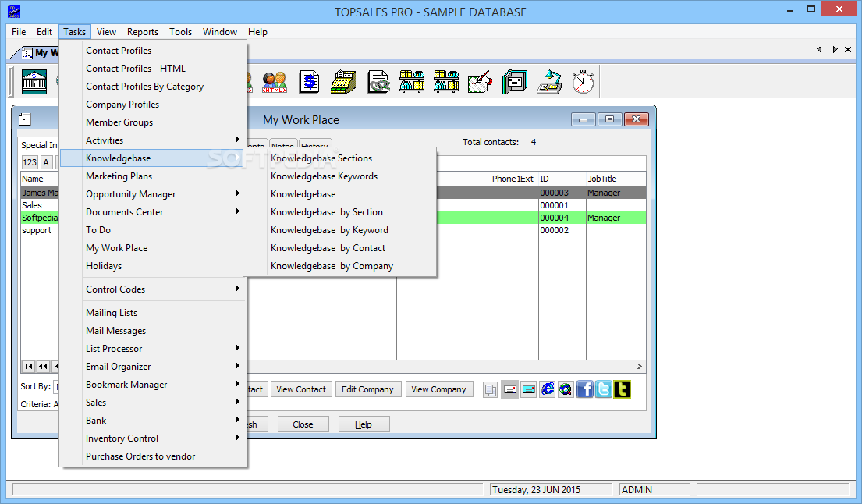Screen dimensions: 862x504
Task: Open the Window menu
Action: click(220, 32)
